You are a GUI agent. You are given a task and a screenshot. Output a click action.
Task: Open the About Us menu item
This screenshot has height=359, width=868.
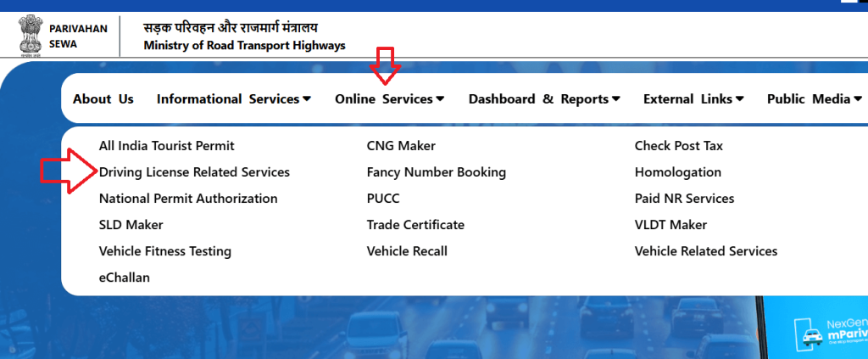click(103, 99)
